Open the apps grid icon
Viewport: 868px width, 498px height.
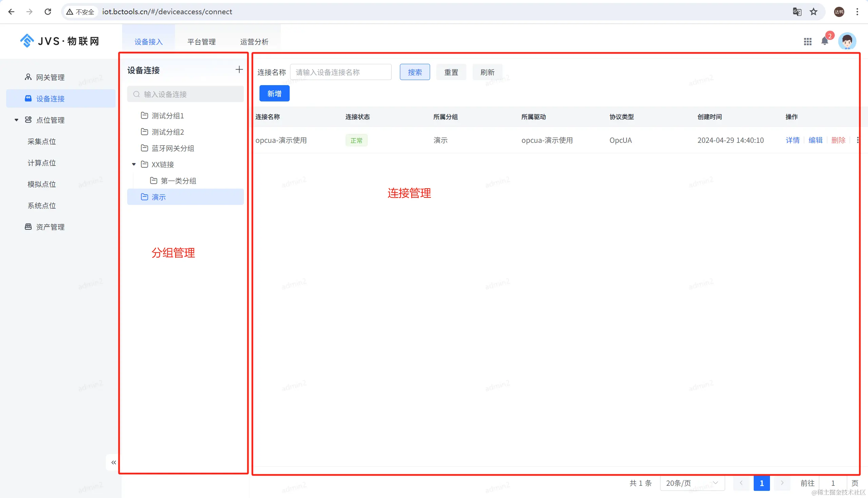(x=808, y=41)
